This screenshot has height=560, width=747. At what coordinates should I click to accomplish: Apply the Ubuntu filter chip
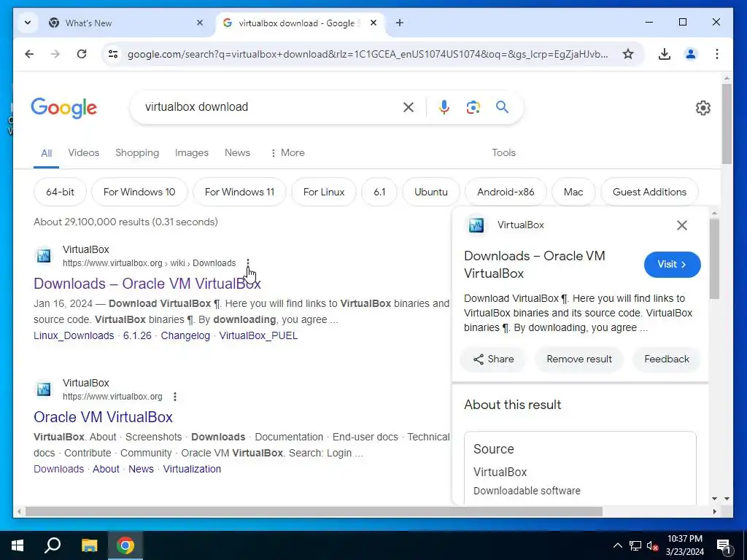click(431, 192)
